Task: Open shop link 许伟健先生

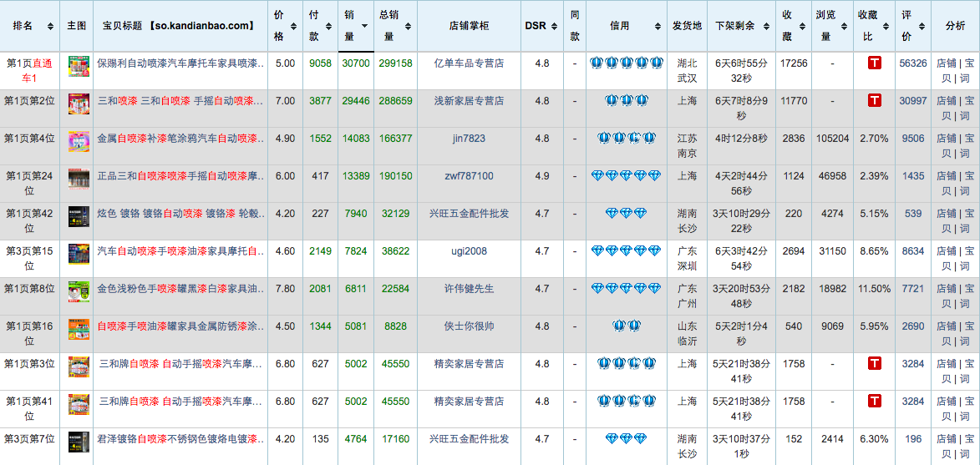Action: pyautogui.click(x=469, y=289)
